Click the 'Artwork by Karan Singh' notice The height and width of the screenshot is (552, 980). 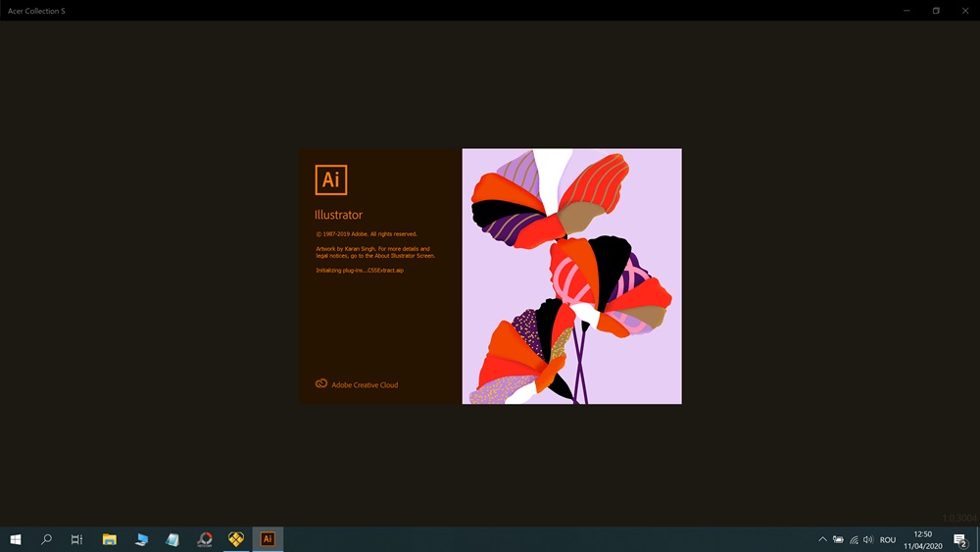[375, 252]
